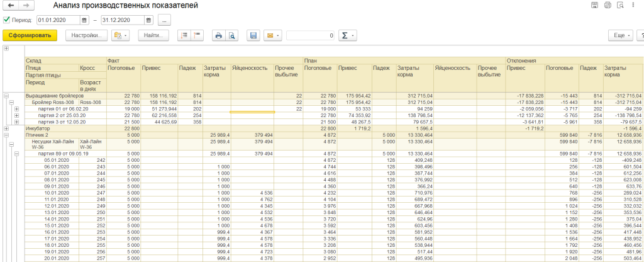Image resolution: width=644 pixels, height=262 pixels.
Task: Open report variants dropdown menu
Action: point(119,35)
